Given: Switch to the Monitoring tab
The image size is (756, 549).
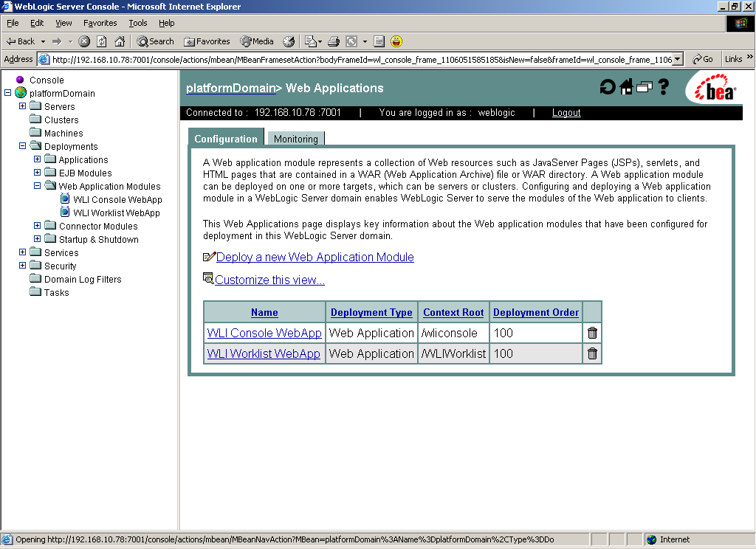Looking at the screenshot, I should click(x=295, y=139).
